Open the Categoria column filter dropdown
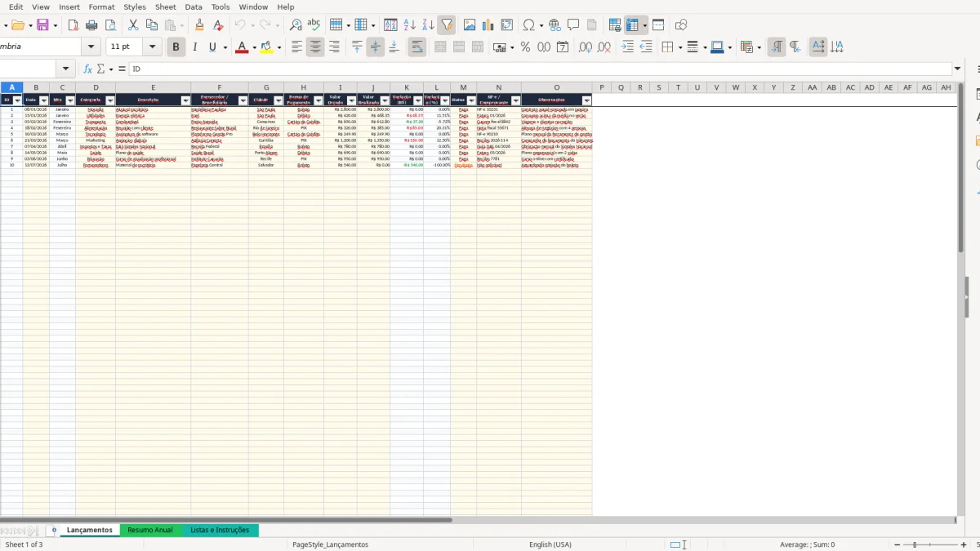The width and height of the screenshot is (980, 551). pyautogui.click(x=109, y=100)
